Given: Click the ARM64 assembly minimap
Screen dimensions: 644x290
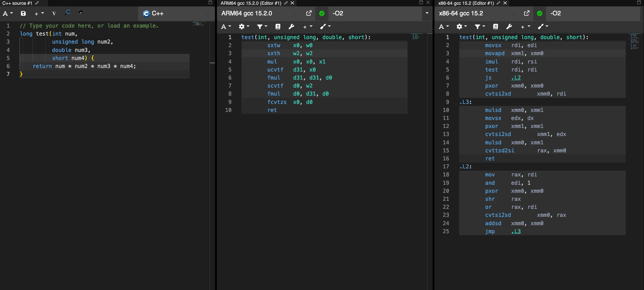Looking at the screenshot, I should point(416,36).
